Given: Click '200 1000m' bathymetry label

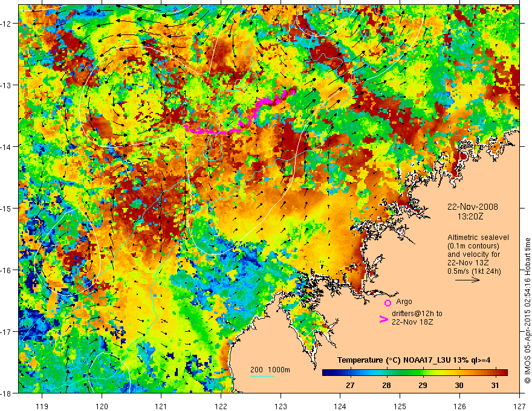Looking at the screenshot, I should click(270, 370).
